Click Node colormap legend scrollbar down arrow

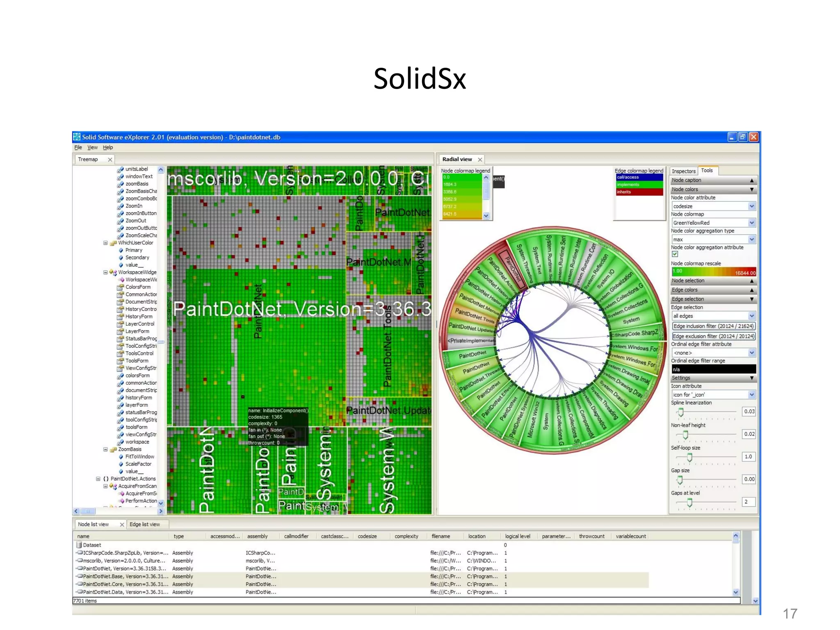tap(486, 216)
